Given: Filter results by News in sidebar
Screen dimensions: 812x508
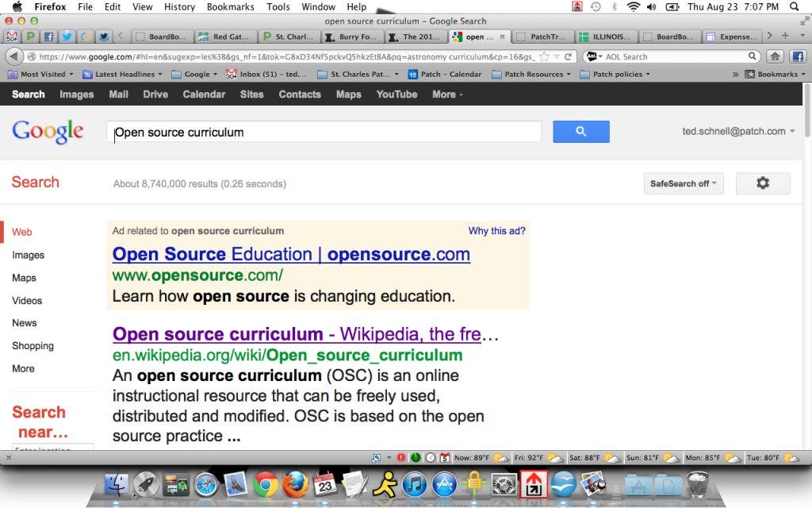Looking at the screenshot, I should [x=25, y=323].
